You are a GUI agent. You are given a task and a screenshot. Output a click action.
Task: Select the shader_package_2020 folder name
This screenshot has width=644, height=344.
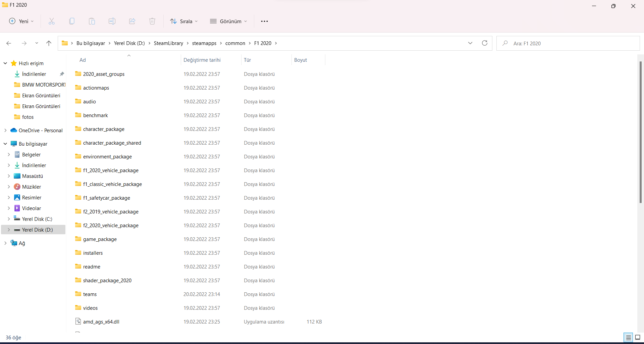click(107, 280)
